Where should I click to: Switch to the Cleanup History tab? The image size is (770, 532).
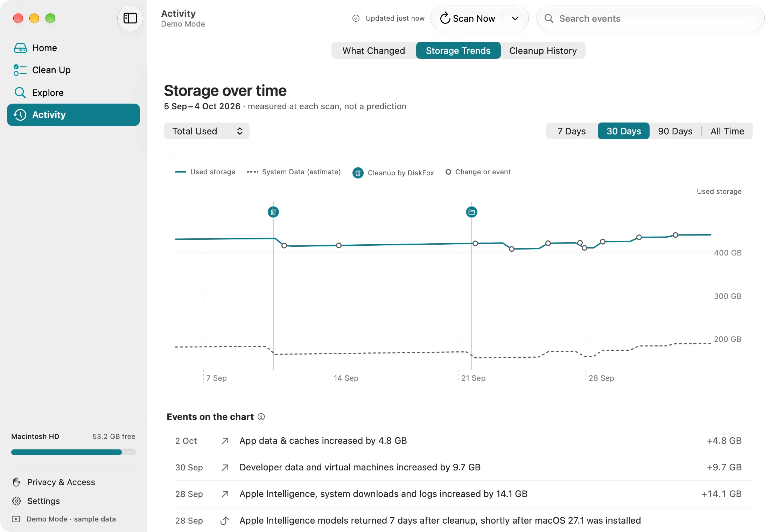(x=543, y=51)
